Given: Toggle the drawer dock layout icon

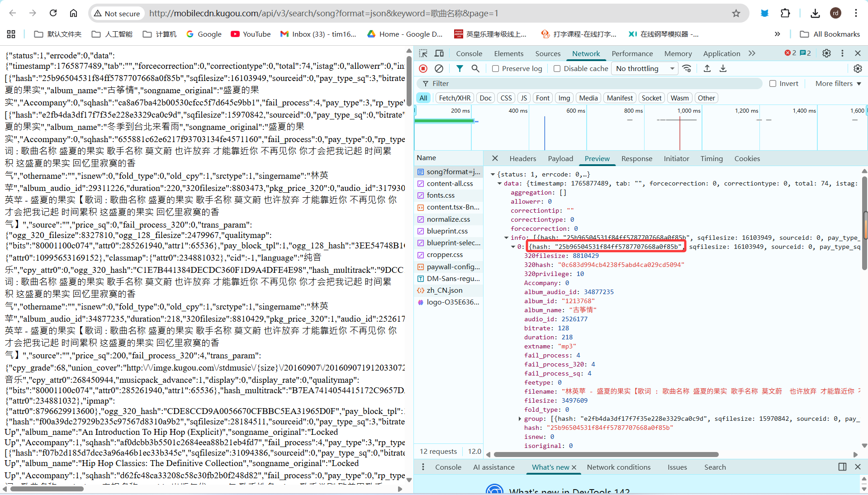Looking at the screenshot, I should tap(842, 467).
